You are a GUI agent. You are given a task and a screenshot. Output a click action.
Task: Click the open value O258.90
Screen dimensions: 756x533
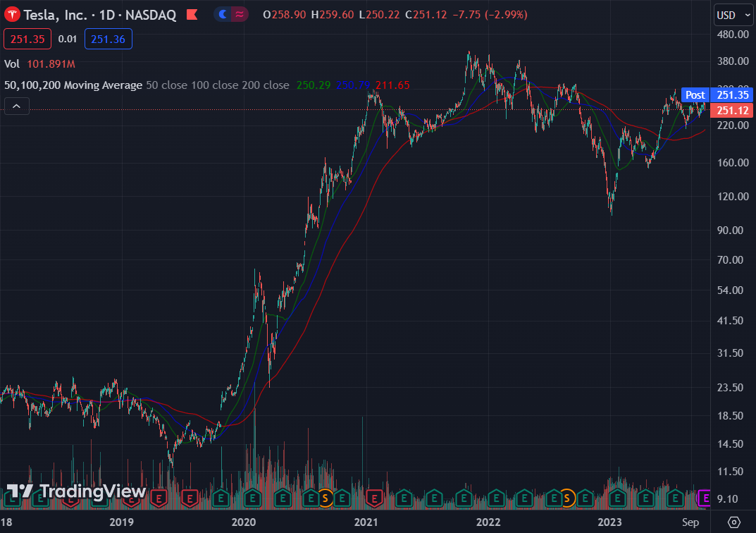point(285,15)
